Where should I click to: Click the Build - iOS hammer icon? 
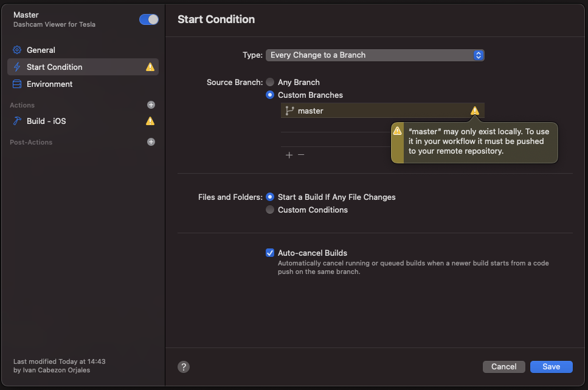[17, 121]
